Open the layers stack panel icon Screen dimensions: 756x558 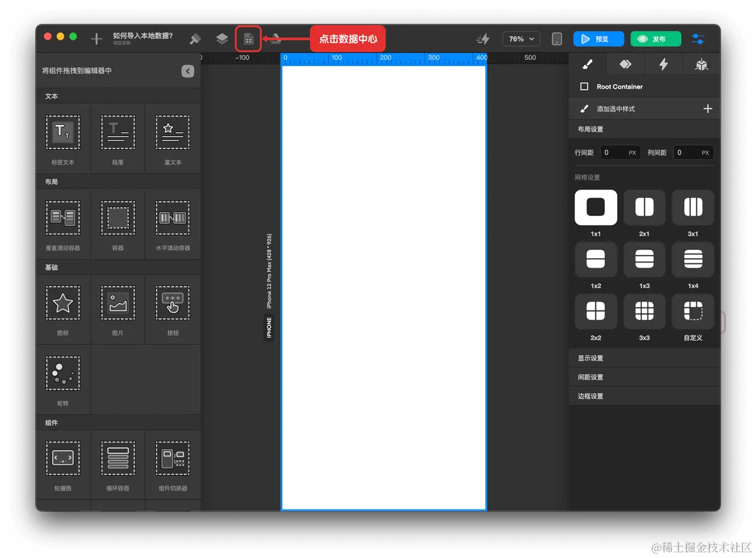coord(222,39)
